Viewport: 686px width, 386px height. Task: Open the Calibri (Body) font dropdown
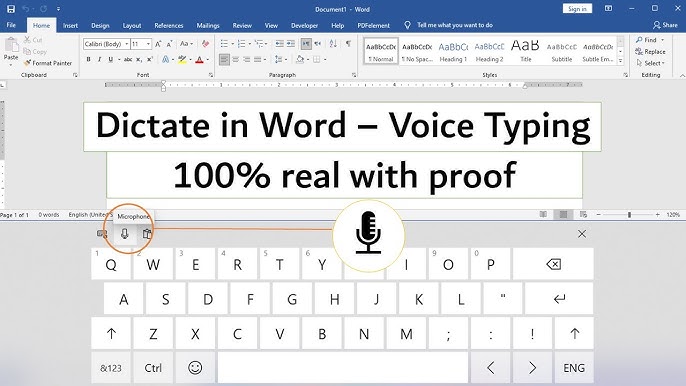tap(106, 44)
